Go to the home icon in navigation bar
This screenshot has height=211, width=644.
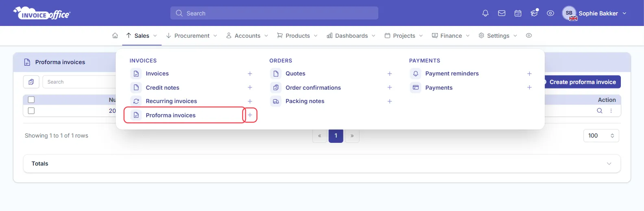(115, 36)
